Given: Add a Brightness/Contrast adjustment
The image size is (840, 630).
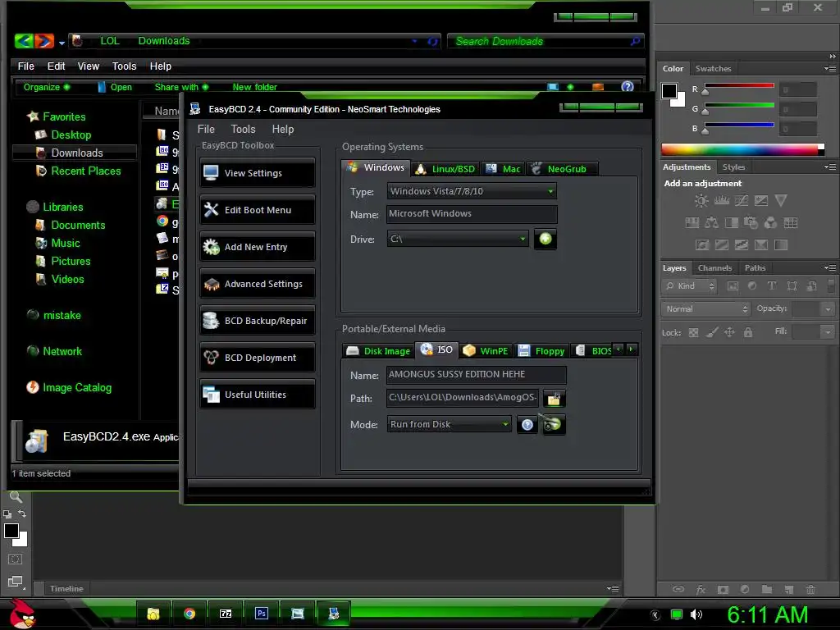Looking at the screenshot, I should click(x=701, y=201).
